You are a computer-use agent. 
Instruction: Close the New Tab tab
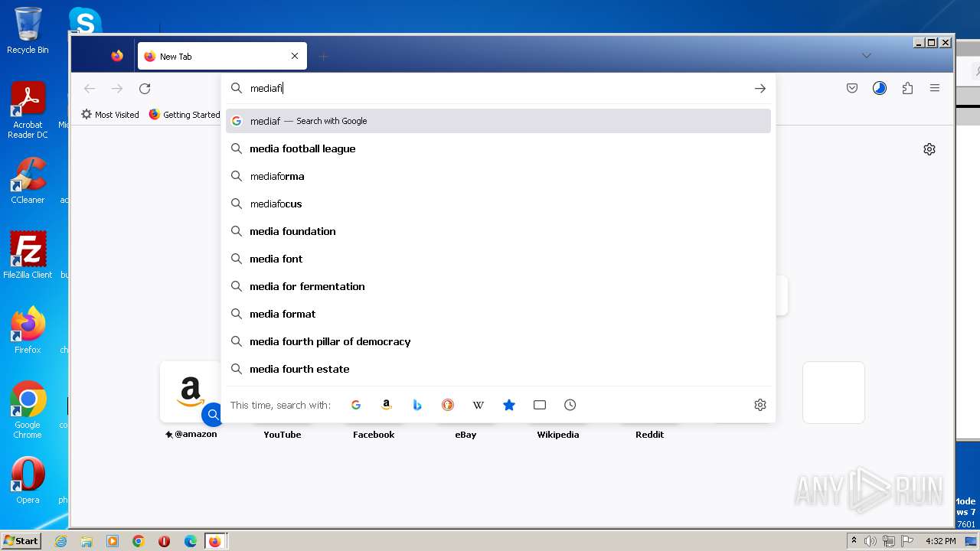click(295, 56)
